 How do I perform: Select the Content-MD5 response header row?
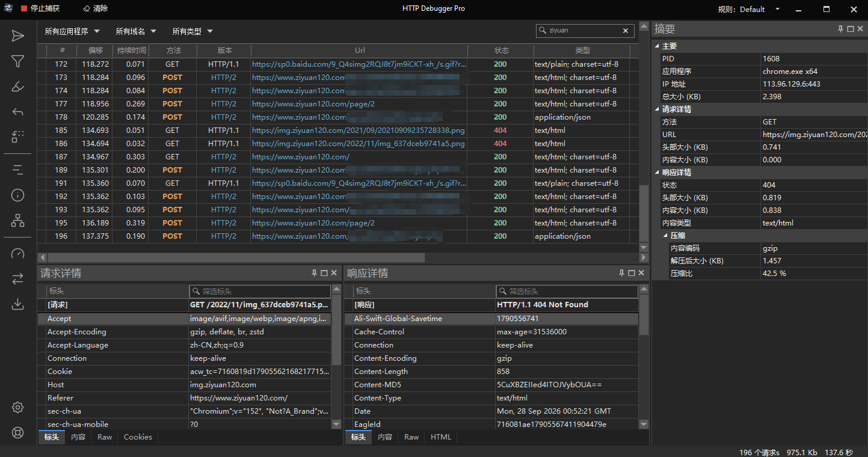491,385
